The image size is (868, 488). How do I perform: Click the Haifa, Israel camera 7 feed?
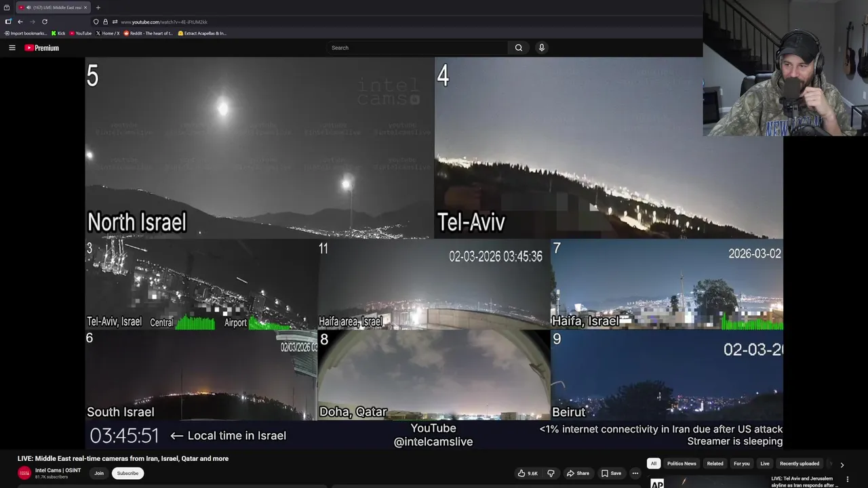(x=667, y=284)
